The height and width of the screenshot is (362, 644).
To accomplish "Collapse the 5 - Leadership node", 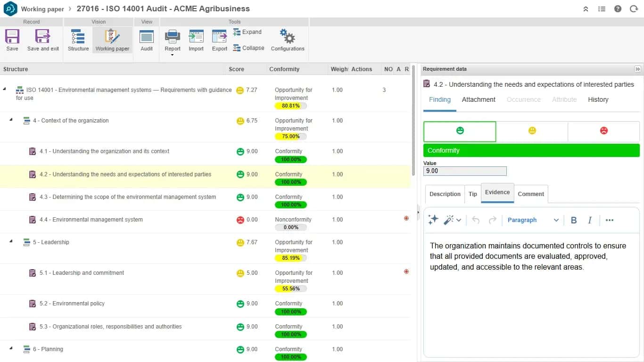I will (x=12, y=241).
